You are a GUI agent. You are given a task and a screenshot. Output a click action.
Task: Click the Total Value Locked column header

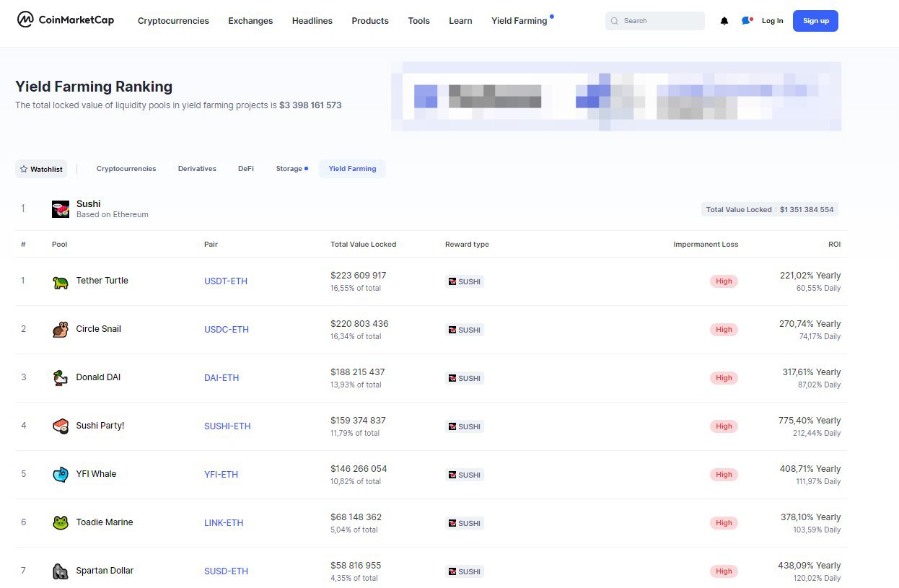(363, 245)
